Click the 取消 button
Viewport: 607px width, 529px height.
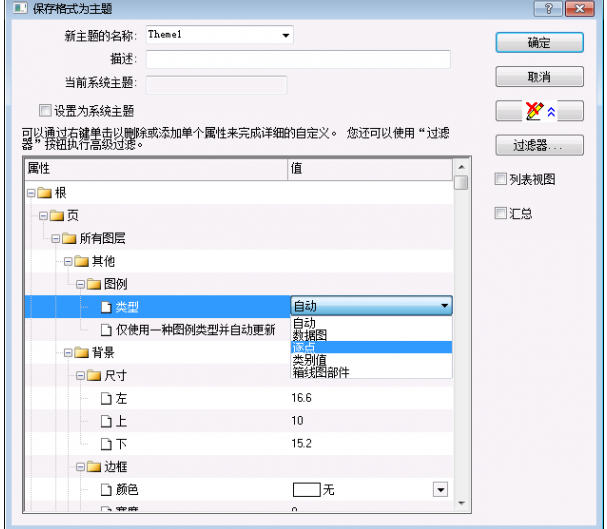(x=539, y=77)
